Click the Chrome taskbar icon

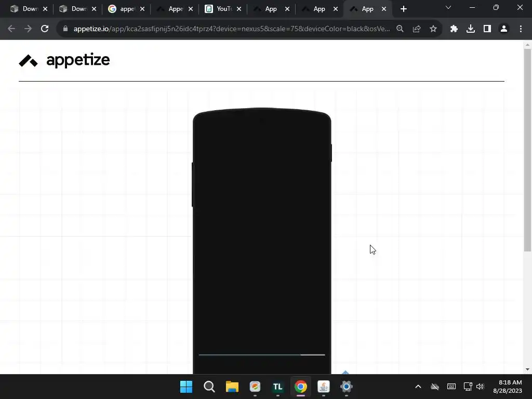pyautogui.click(x=301, y=387)
